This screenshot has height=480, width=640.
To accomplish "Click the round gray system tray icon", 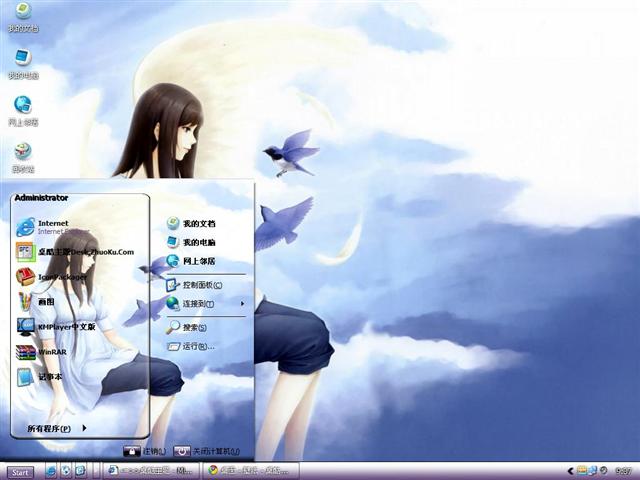I will (603, 471).
